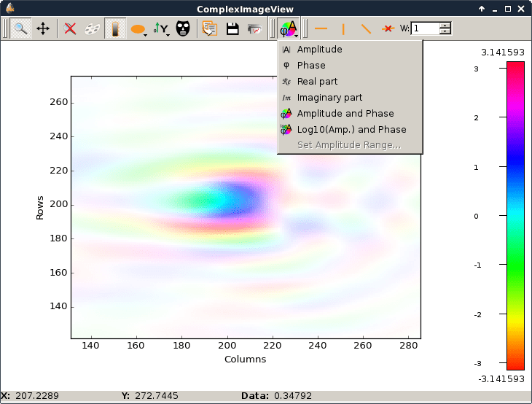Select the diagonal line profile tool
Viewport: 532px width, 404px height.
pos(366,28)
